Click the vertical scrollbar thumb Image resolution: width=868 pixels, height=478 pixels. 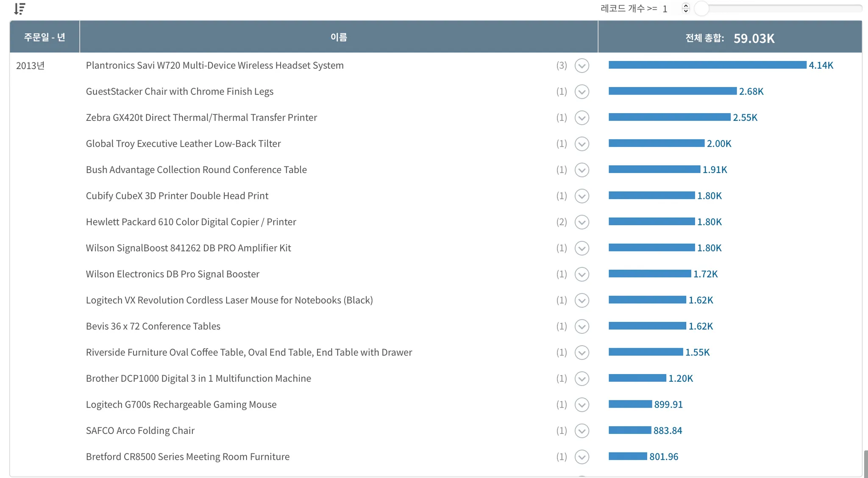coord(865,464)
